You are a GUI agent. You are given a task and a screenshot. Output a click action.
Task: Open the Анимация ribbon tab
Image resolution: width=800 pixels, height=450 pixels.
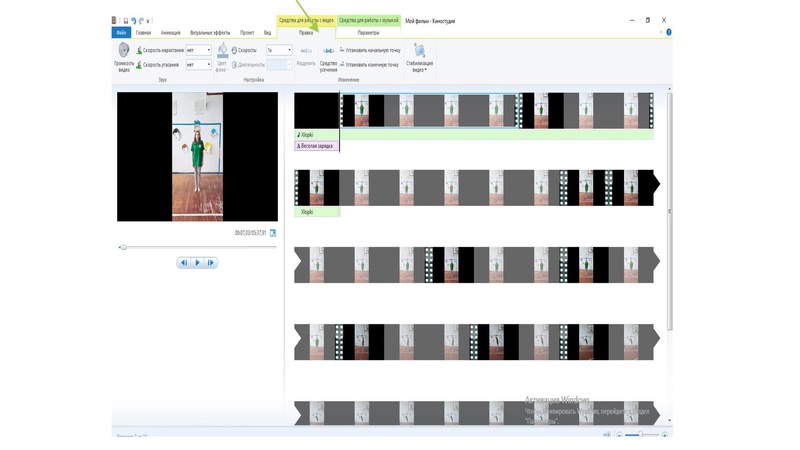coord(171,33)
